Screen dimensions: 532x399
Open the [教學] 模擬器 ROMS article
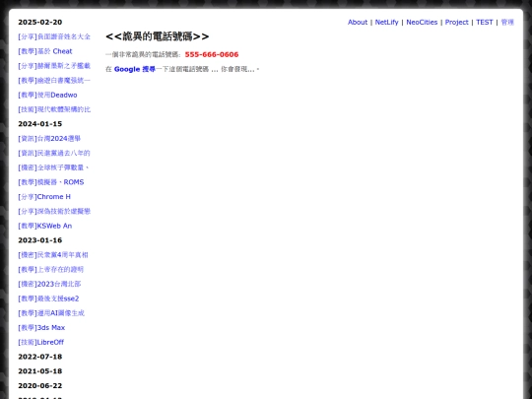(x=51, y=182)
